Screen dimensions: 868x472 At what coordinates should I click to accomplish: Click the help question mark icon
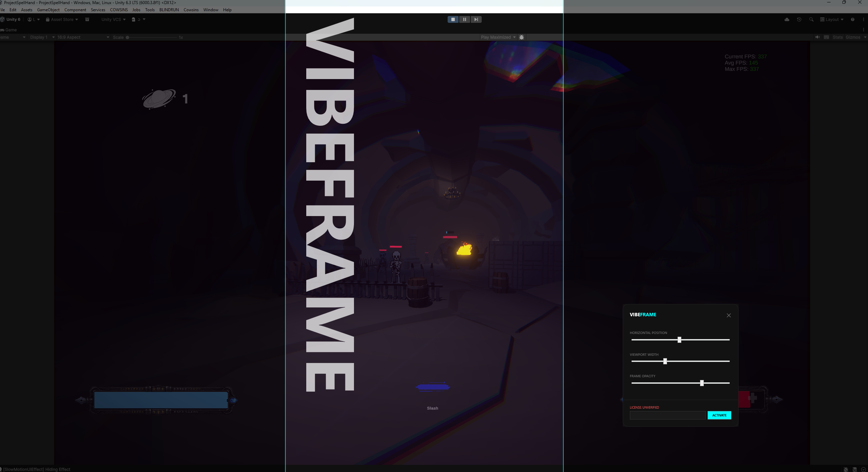[852, 19]
